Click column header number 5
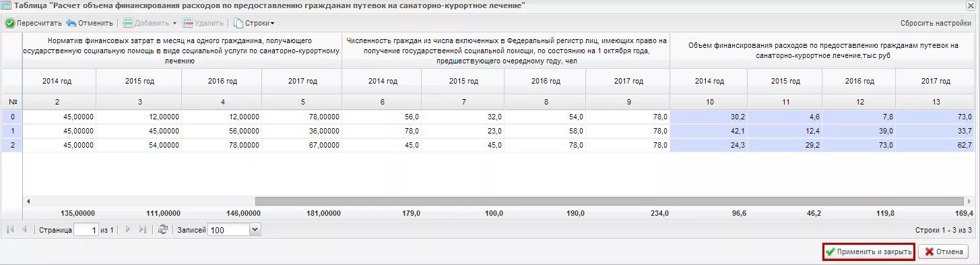This screenshot has width=980, height=265. 302,102
